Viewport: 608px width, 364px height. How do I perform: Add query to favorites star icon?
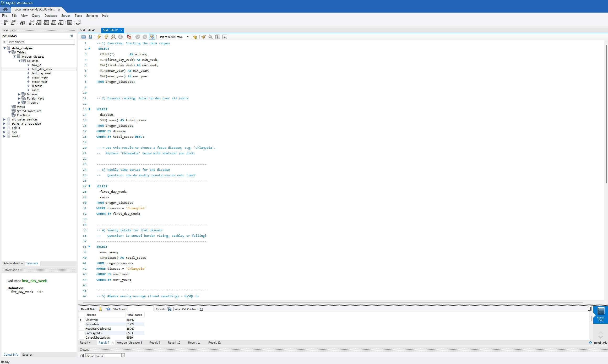(x=195, y=37)
